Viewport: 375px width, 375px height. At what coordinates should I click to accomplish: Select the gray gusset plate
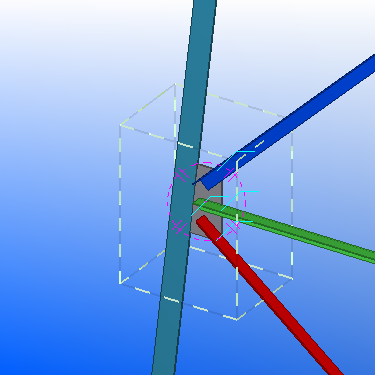coord(208,199)
